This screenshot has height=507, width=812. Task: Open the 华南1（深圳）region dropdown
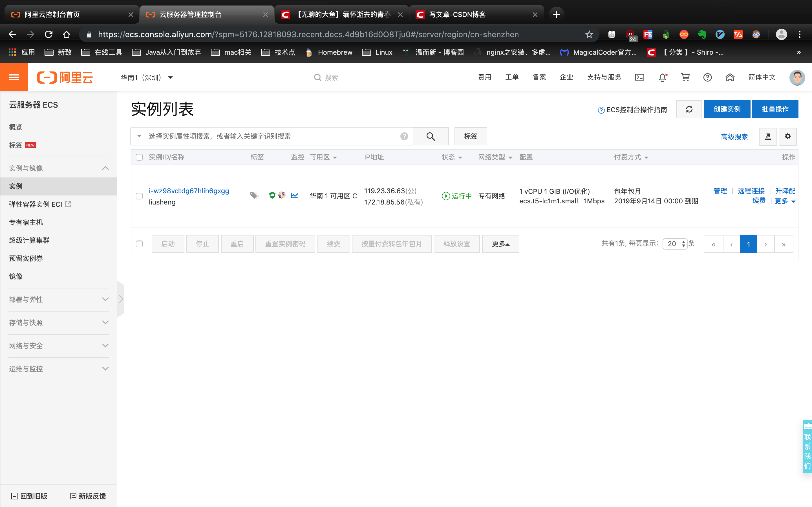(x=147, y=77)
